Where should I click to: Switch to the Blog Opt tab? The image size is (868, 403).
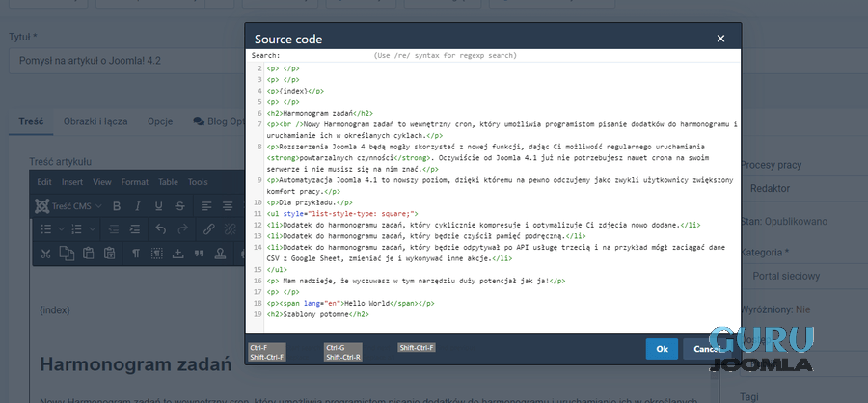coord(218,121)
